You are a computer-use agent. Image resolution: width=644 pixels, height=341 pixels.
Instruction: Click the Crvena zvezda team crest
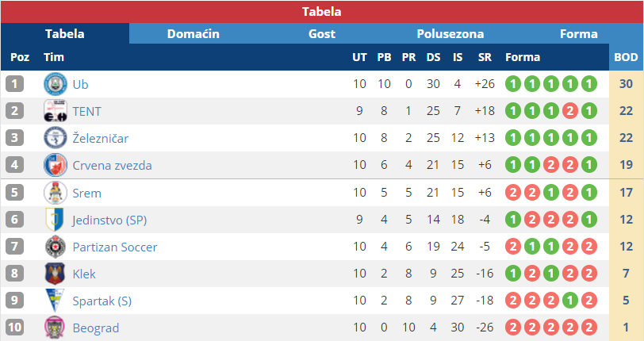pos(55,165)
